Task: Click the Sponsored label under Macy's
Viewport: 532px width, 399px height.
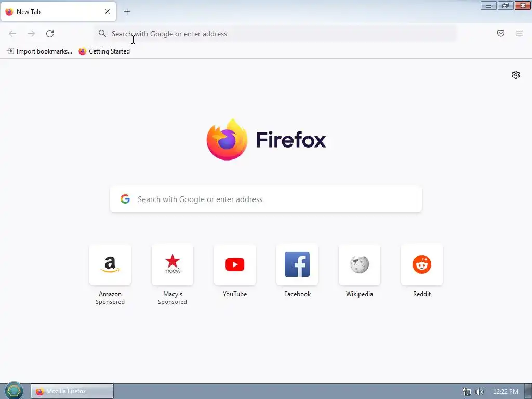Action: click(172, 302)
